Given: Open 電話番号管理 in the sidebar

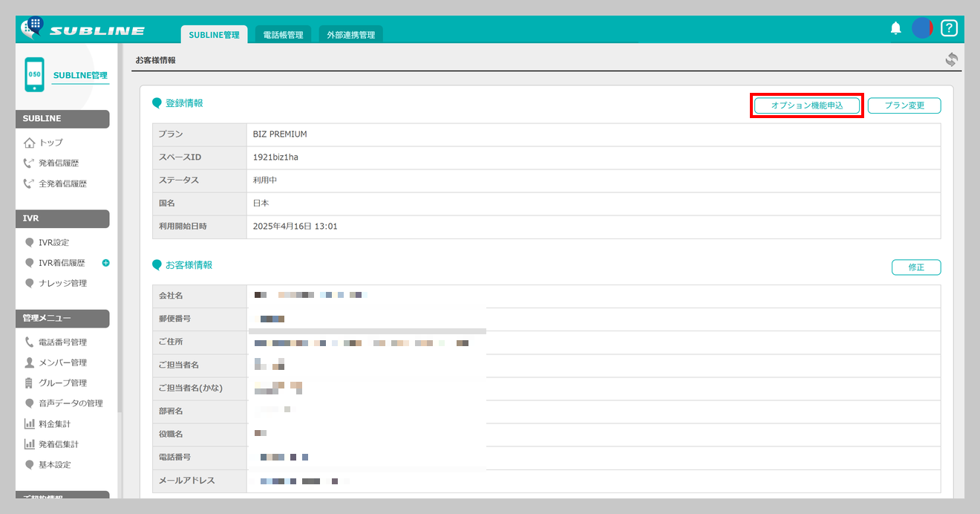Looking at the screenshot, I should click(x=63, y=342).
